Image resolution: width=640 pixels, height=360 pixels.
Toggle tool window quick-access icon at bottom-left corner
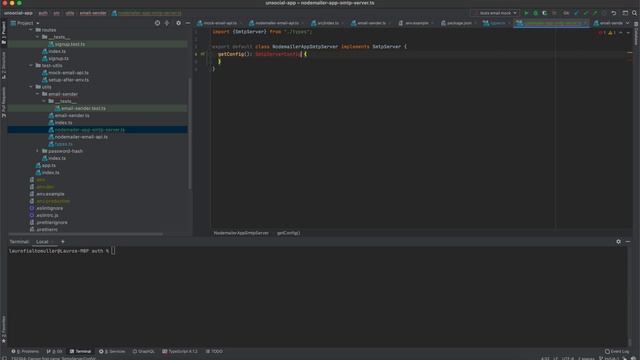pyautogui.click(x=4, y=358)
